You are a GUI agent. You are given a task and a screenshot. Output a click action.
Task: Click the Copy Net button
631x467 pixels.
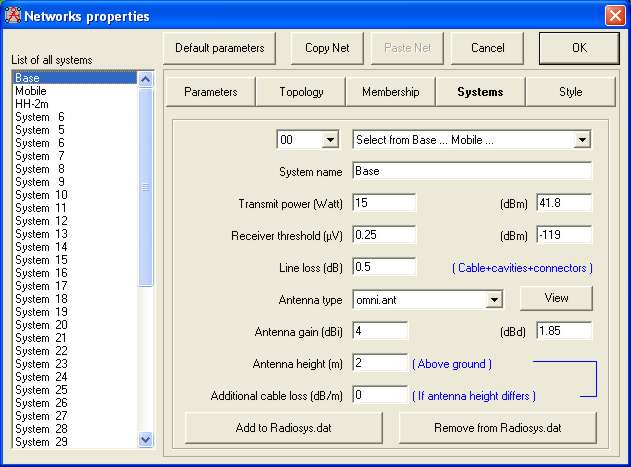click(x=327, y=48)
